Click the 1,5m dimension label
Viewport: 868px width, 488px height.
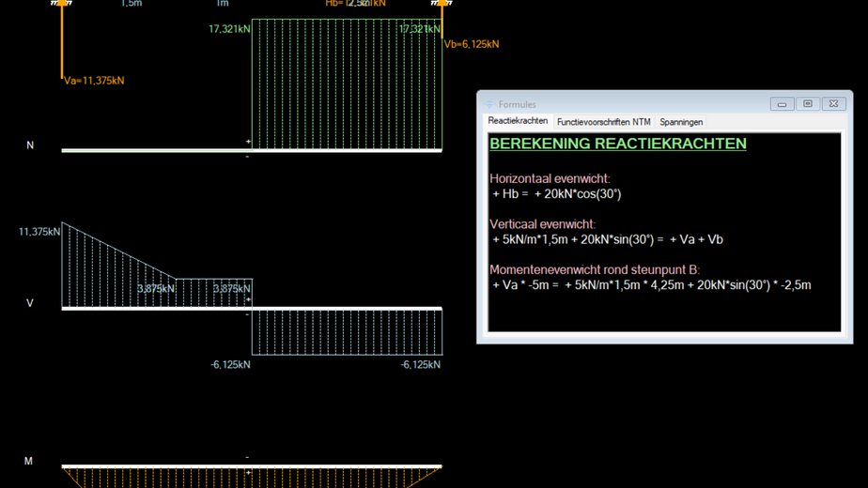click(132, 4)
